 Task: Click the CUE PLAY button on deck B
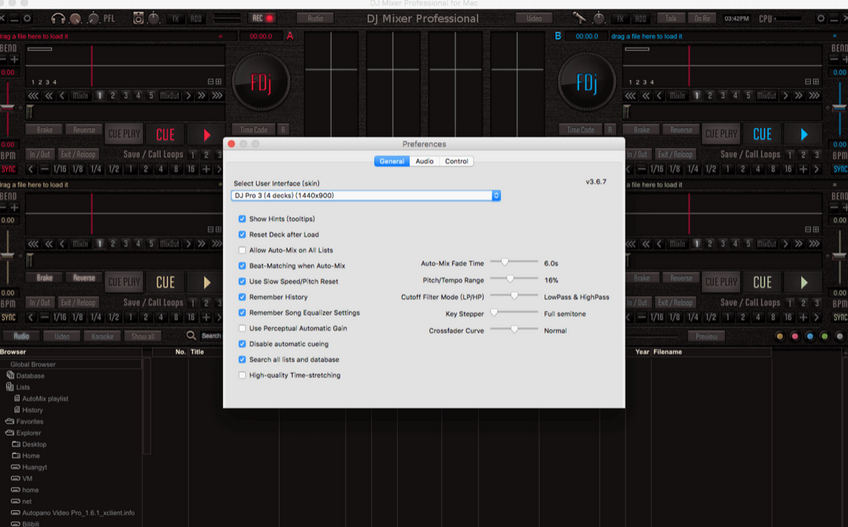[x=721, y=134]
